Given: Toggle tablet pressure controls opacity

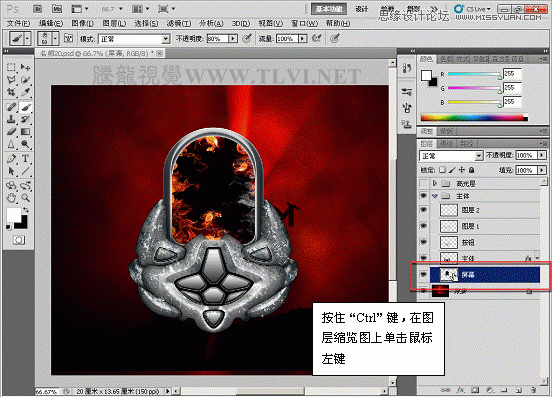Looking at the screenshot, I should click(x=247, y=38).
